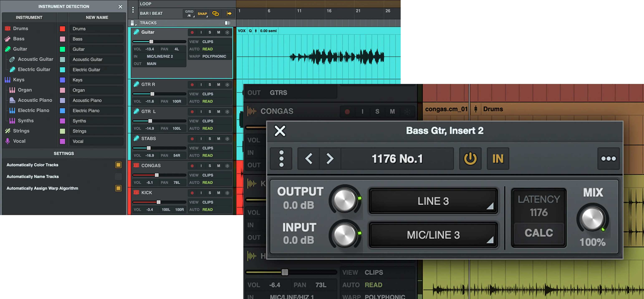Open the GRID /4 dropdown
This screenshot has width=644, height=299.
pos(189,14)
